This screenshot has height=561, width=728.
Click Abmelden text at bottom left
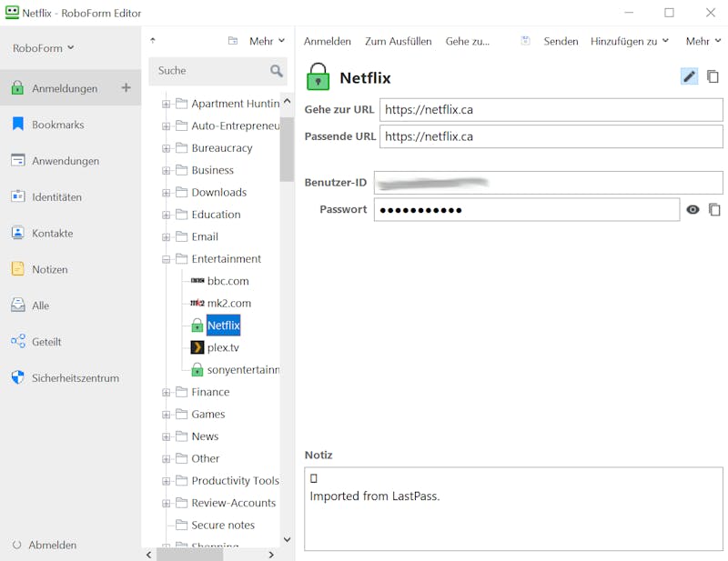coord(53,545)
